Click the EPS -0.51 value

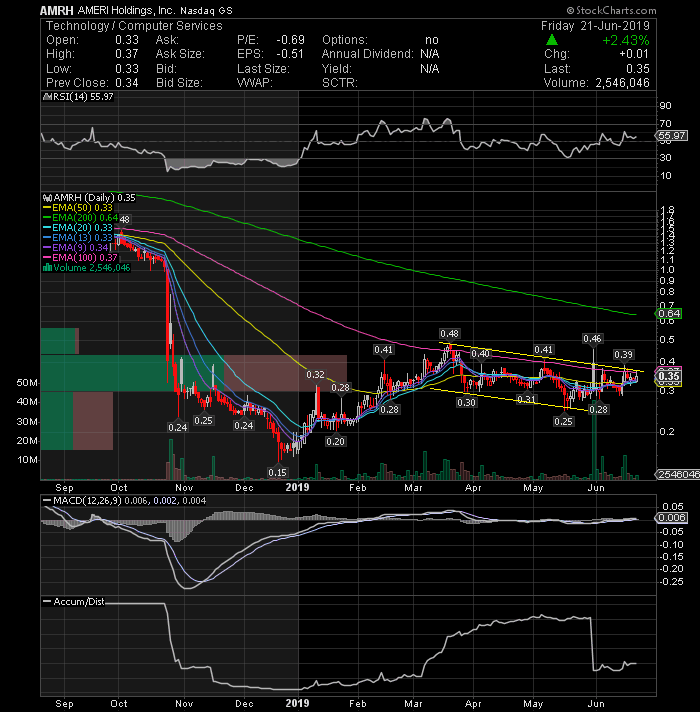(290, 54)
